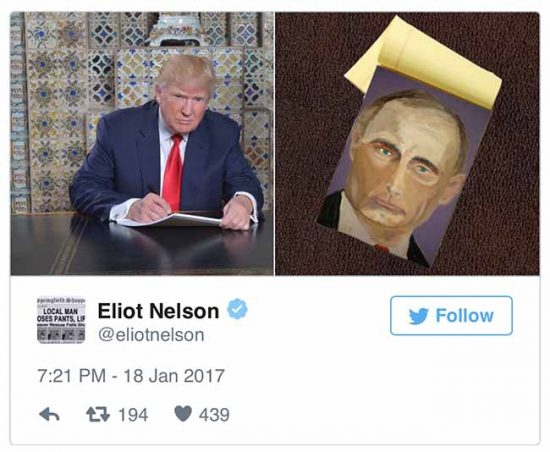Click the reply arrow icon
Image resolution: width=550 pixels, height=452 pixels.
(49, 414)
